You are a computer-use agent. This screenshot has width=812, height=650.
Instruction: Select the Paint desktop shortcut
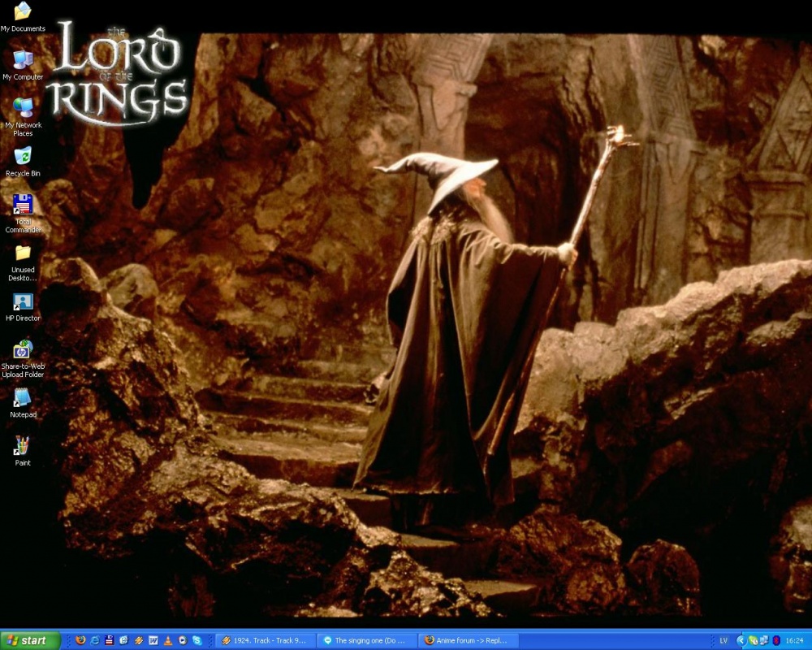click(23, 452)
